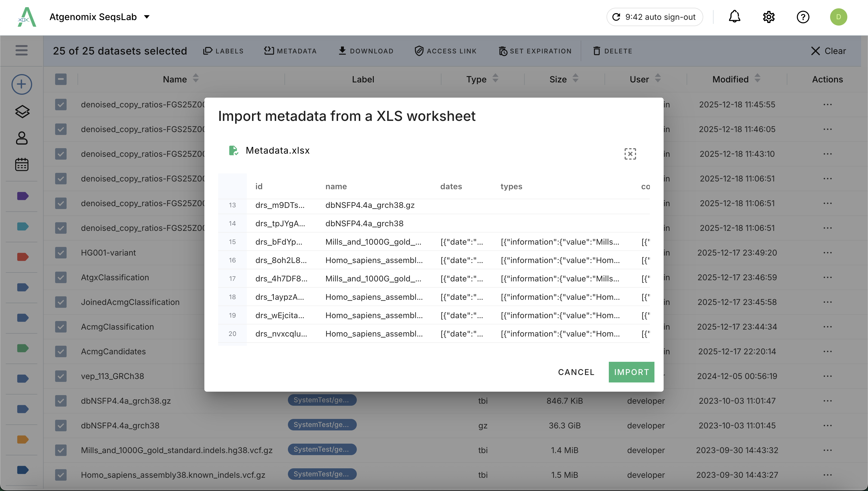The width and height of the screenshot is (868, 491).
Task: Open the hamburger navigation menu
Action: pos(21,51)
